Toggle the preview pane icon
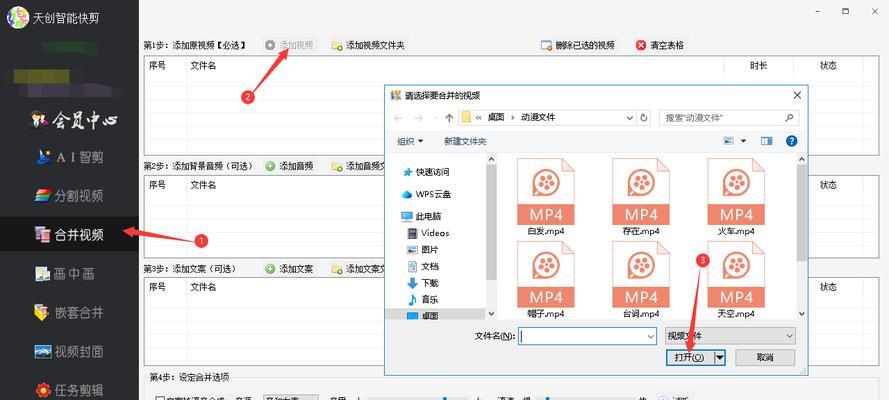This screenshot has width=889, height=400. pos(767,141)
